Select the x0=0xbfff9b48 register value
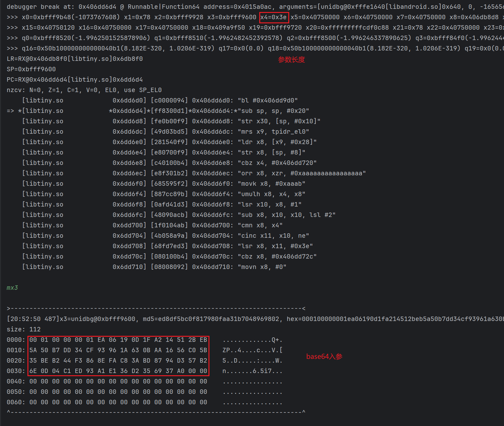 point(71,17)
